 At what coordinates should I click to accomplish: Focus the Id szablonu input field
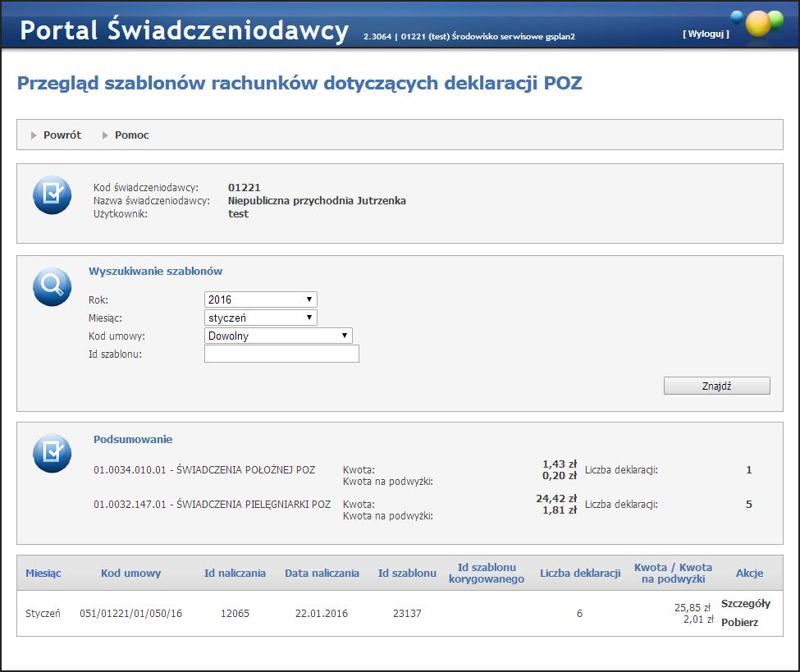click(x=281, y=354)
